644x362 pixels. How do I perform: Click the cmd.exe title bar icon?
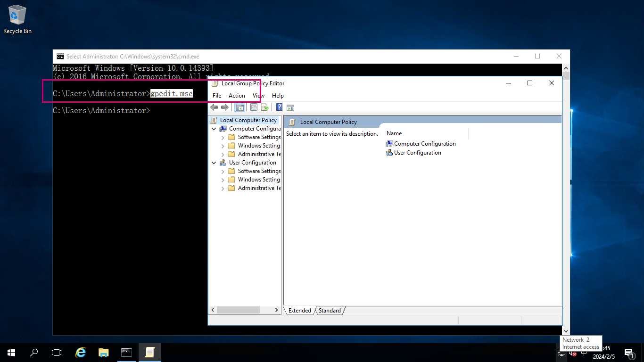pos(60,56)
